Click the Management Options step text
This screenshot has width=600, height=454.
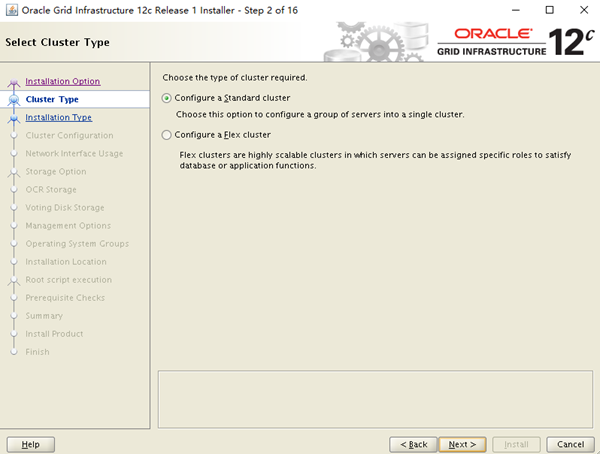click(68, 225)
